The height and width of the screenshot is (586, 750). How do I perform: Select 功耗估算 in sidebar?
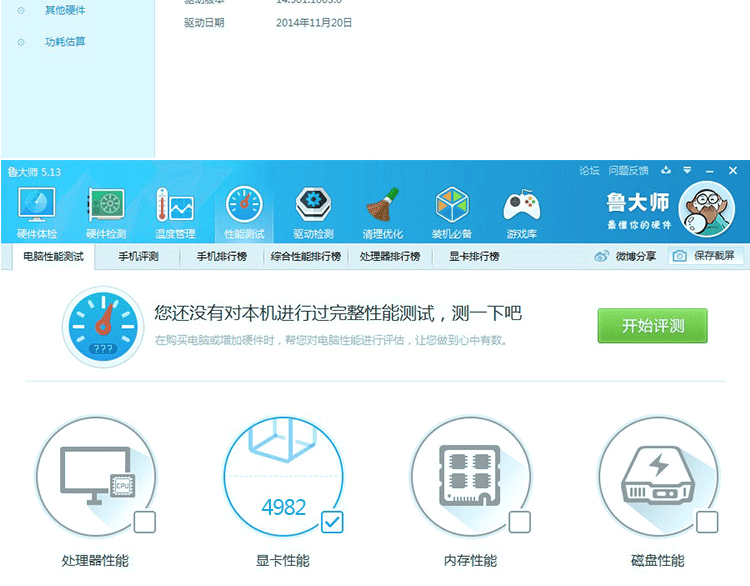tap(65, 42)
